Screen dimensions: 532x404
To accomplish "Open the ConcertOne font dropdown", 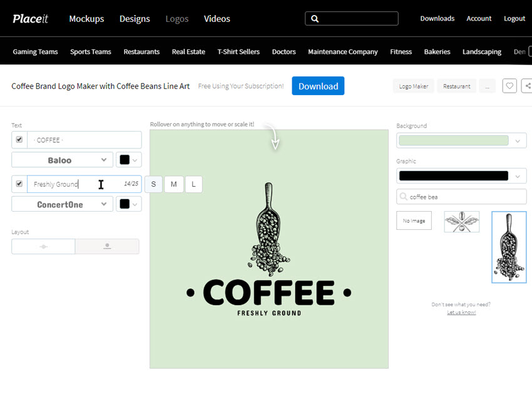I will click(x=62, y=204).
